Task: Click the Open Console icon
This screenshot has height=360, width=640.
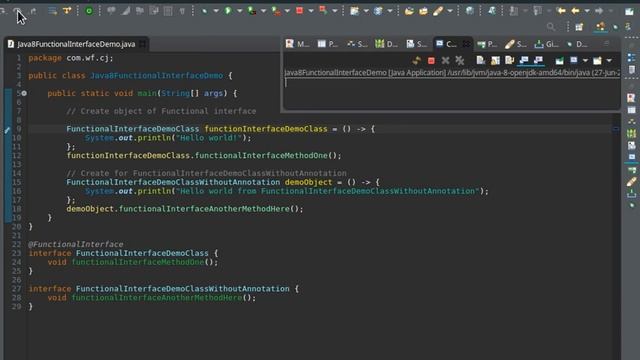Action: tap(597, 61)
